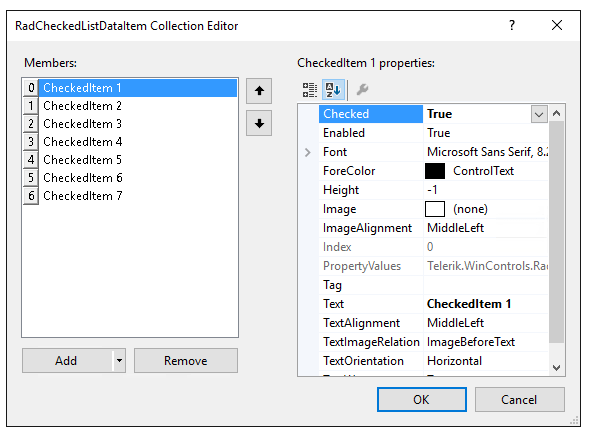Click the Font value Microsoft Sans Serif

tap(486, 152)
